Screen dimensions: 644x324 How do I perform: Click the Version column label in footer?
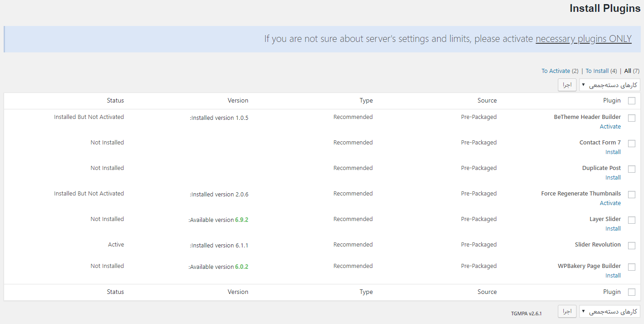(238, 292)
